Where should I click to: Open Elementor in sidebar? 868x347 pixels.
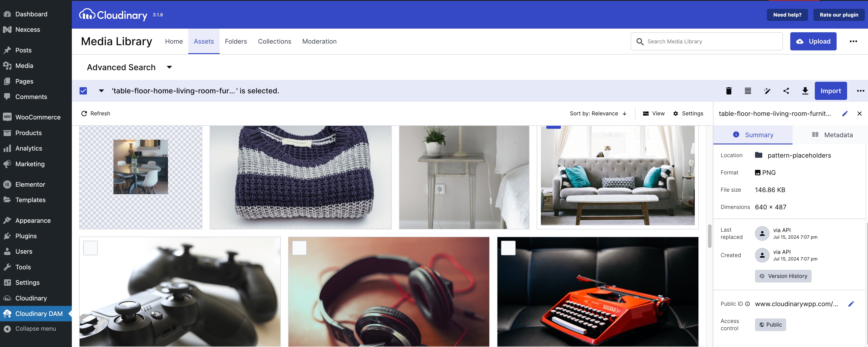pyautogui.click(x=36, y=184)
